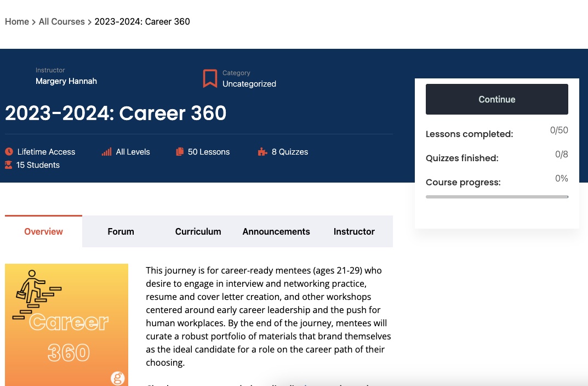588x386 pixels.
Task: Click the red bookmark Category icon
Action: (x=210, y=78)
